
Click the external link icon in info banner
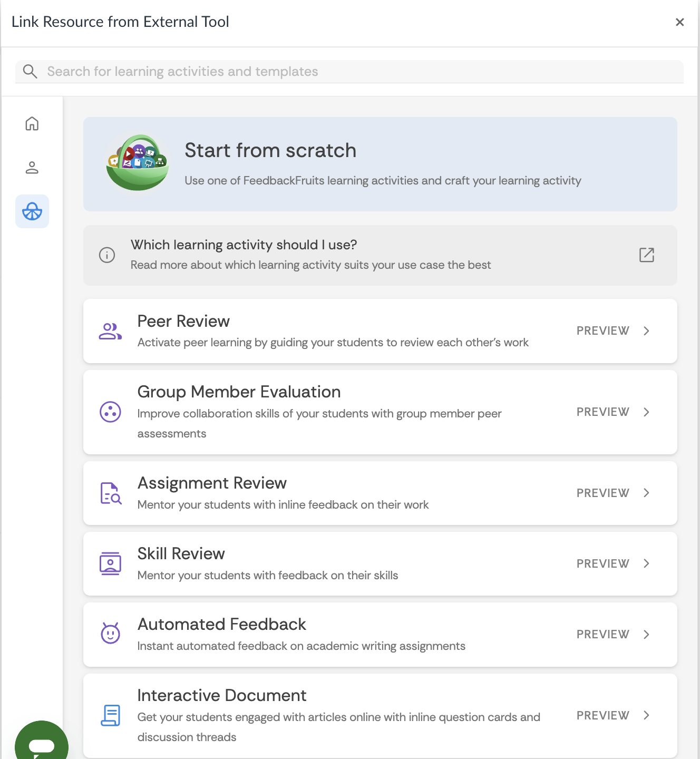[x=647, y=255]
